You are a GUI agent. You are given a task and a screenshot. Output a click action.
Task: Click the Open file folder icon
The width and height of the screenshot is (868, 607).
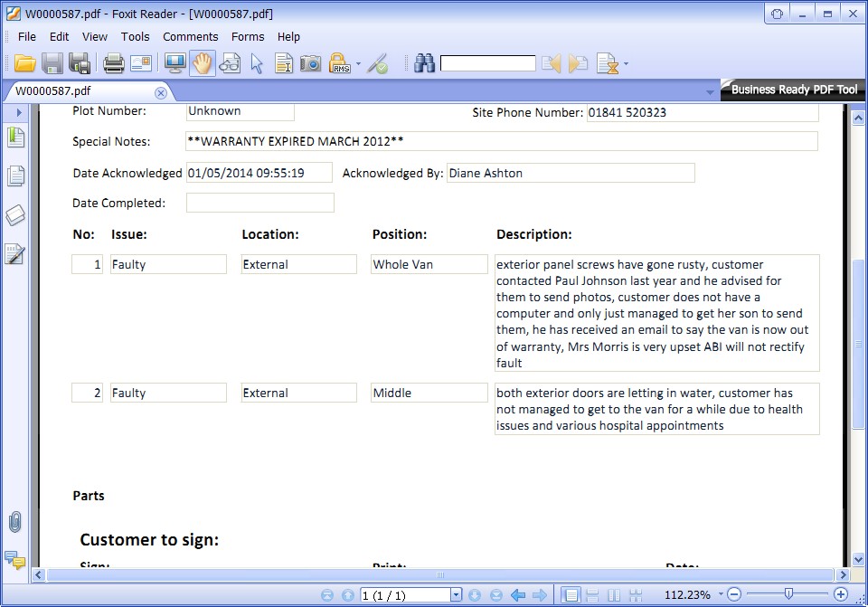[25, 63]
